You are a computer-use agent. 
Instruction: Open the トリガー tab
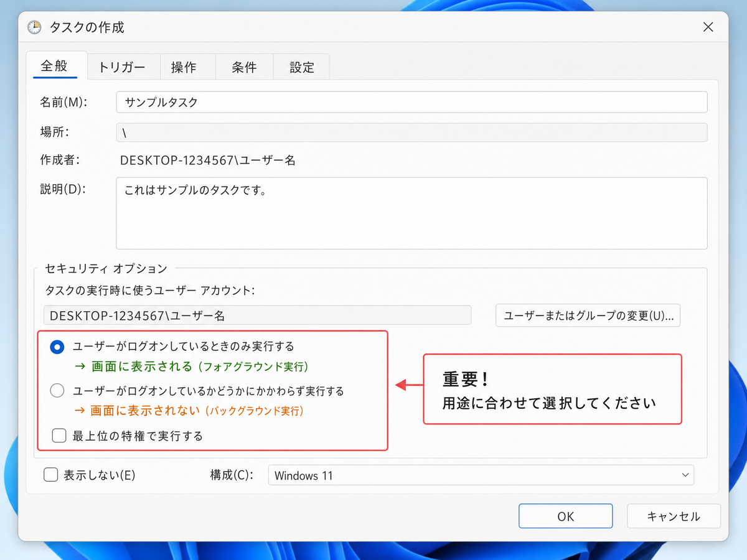[x=123, y=67]
